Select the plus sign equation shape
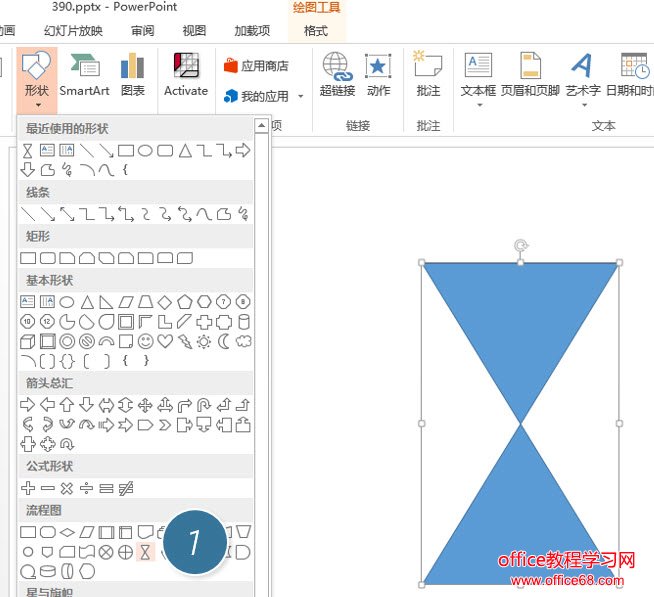Viewport: 654px width, 597px height. (x=28, y=488)
